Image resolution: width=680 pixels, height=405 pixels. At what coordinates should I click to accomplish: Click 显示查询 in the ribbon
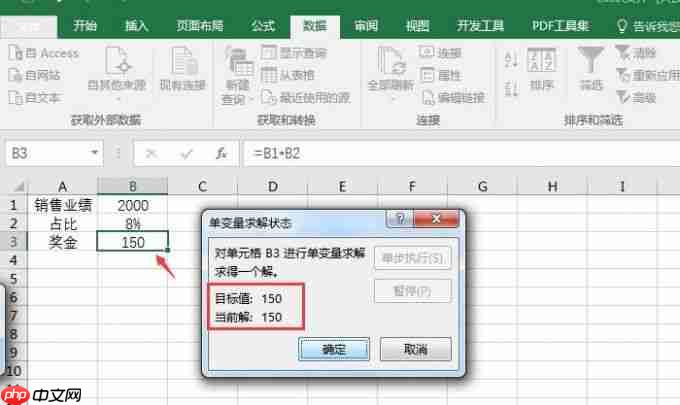tap(294, 53)
